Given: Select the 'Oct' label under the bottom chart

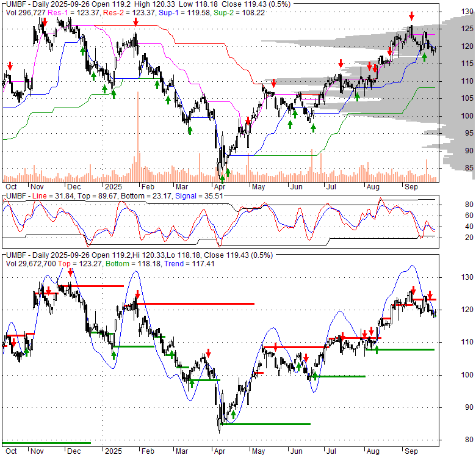Looking at the screenshot, I should pyautogui.click(x=11, y=451).
